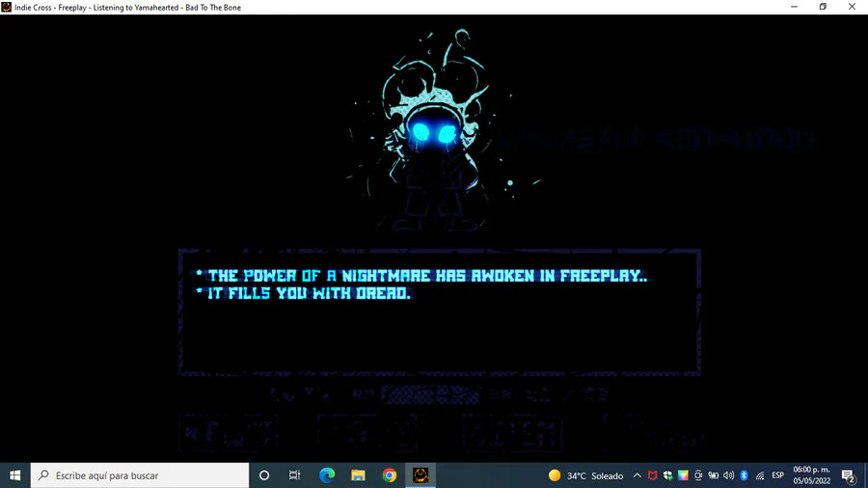Open the McAfee tray icon
Viewport: 868px width, 488px height.
click(653, 475)
